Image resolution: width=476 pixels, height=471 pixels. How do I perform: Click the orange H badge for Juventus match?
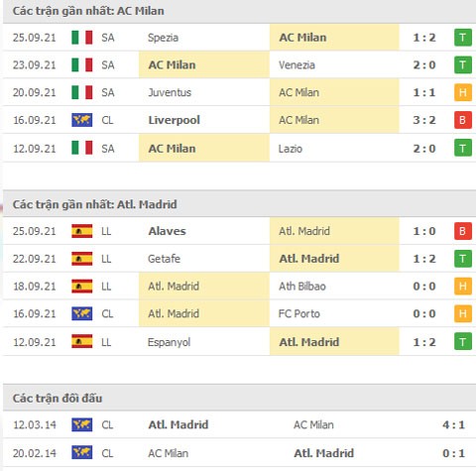[463, 92]
